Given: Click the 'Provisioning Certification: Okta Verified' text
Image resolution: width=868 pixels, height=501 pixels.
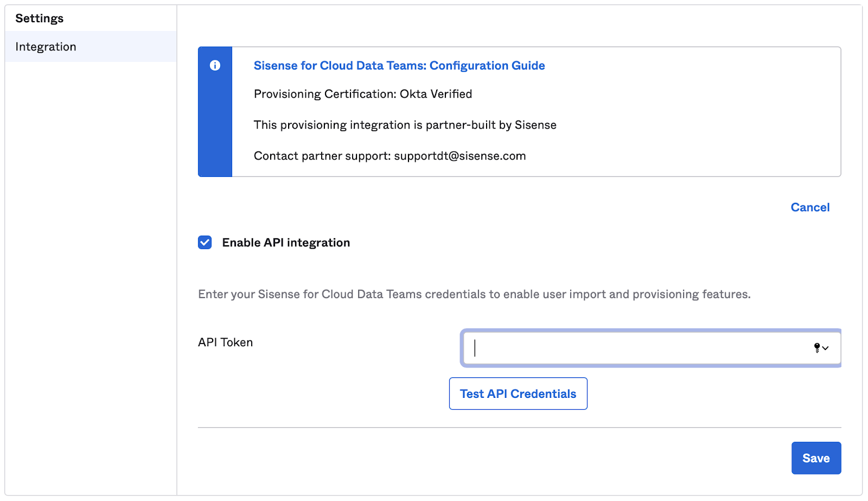Looking at the screenshot, I should point(363,94).
